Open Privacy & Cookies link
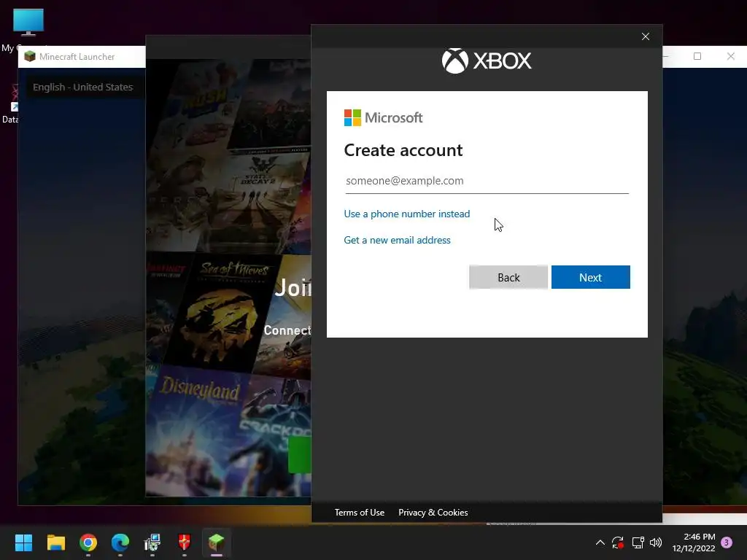Screen dimensions: 747x560 click(x=433, y=513)
